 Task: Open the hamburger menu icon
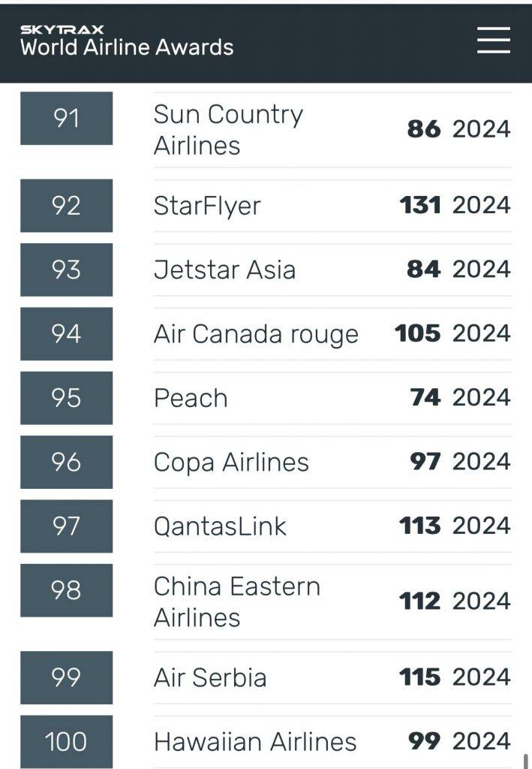[494, 41]
